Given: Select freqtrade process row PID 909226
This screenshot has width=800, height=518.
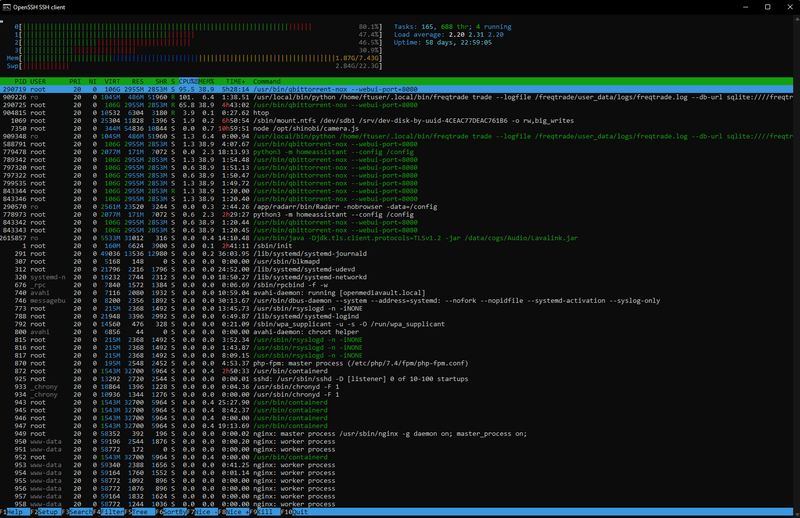Looking at the screenshot, I should tap(396, 97).
